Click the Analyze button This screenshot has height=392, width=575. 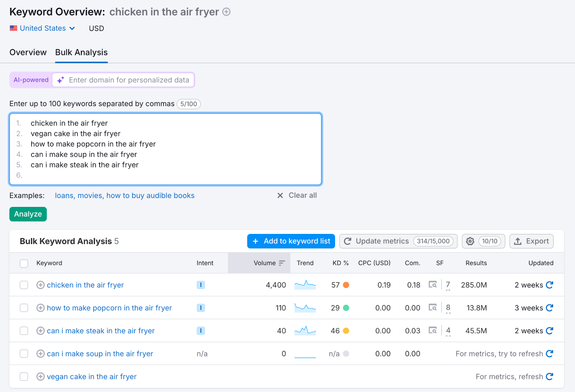pyautogui.click(x=28, y=214)
